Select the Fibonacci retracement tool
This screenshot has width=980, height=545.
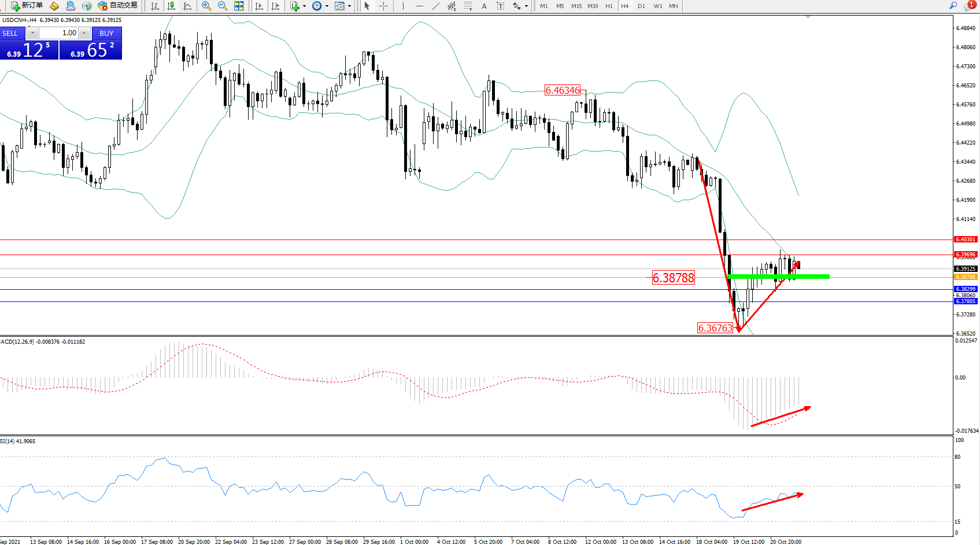pos(468,6)
